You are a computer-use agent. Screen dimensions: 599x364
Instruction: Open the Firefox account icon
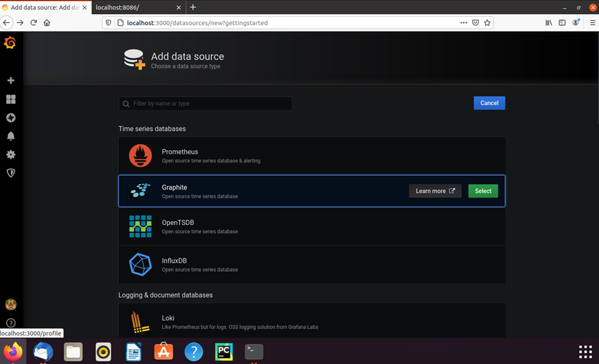tap(575, 22)
